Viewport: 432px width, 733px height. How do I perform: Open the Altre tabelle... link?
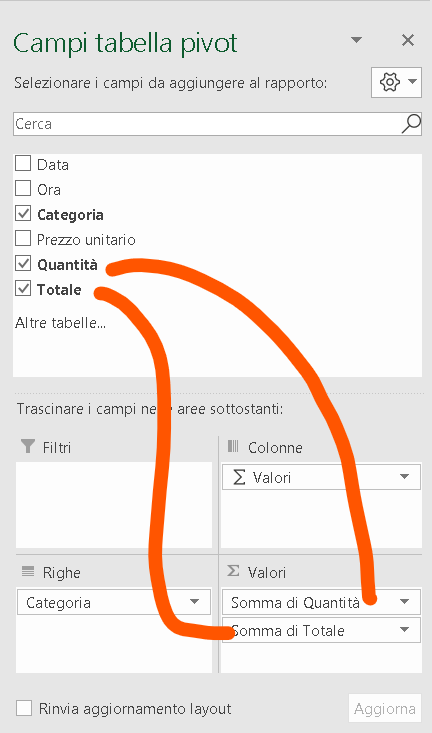(x=60, y=323)
